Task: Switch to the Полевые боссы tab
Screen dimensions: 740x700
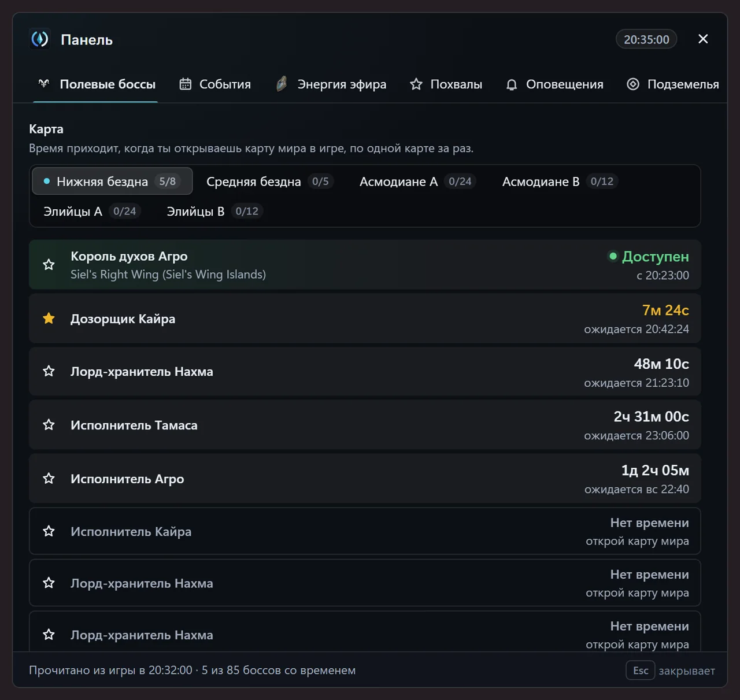Action: 96,84
